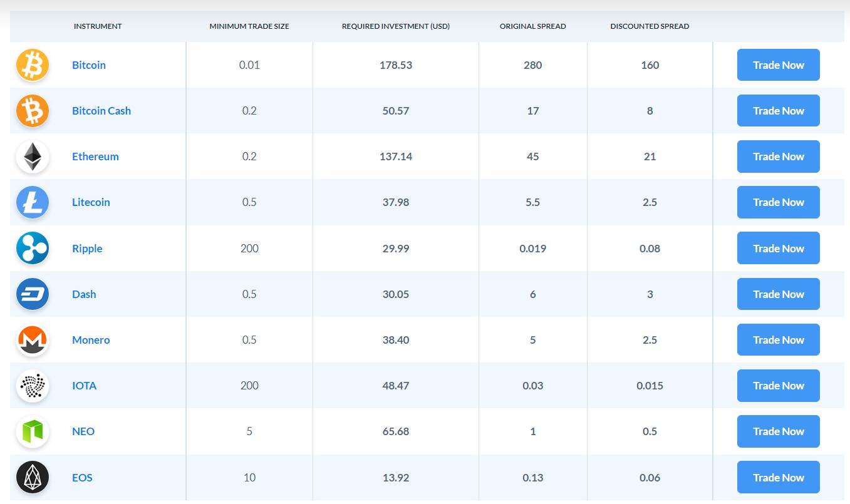This screenshot has height=504, width=850.
Task: Click Trade Now for Ripple
Action: tap(779, 249)
